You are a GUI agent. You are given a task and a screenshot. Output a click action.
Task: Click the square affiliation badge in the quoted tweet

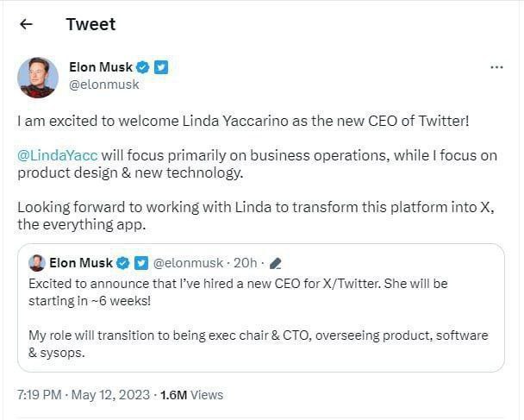pos(140,263)
